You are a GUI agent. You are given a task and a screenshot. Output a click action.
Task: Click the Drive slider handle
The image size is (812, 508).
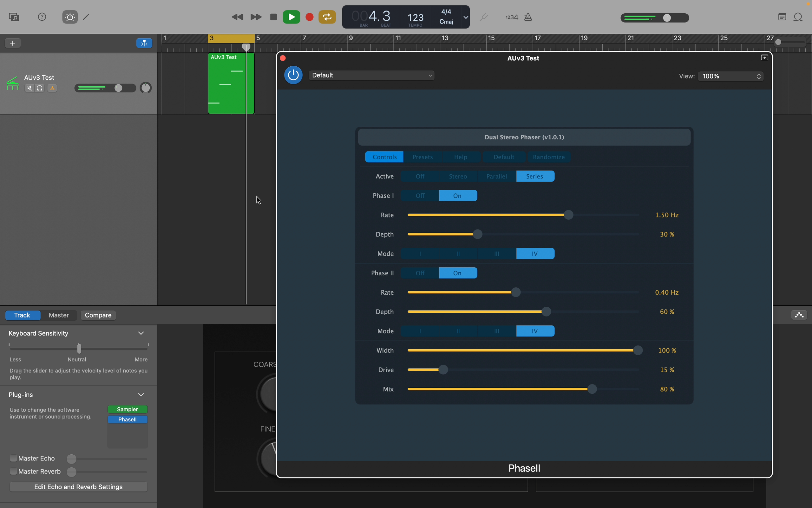[x=443, y=370]
